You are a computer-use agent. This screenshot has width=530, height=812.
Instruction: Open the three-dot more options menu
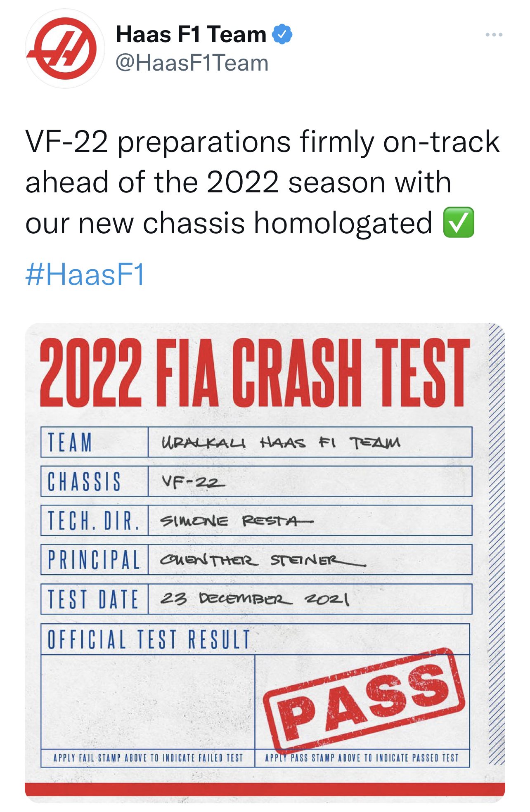(494, 35)
